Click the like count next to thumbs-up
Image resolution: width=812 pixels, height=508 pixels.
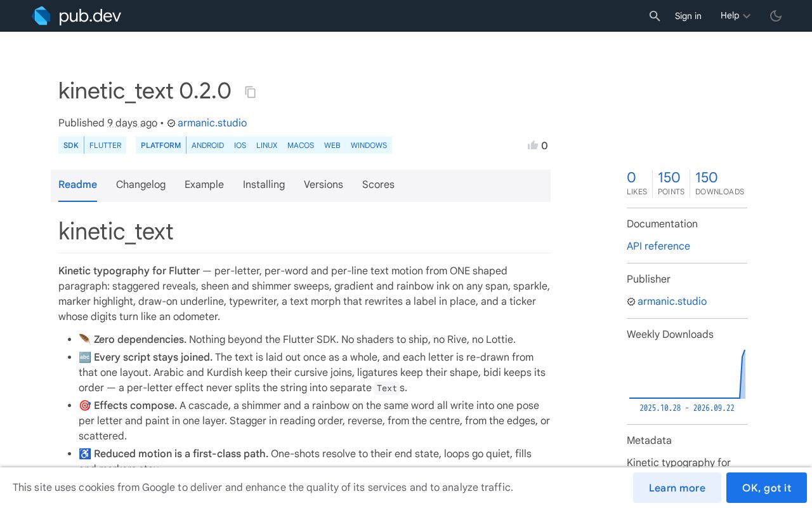coord(544,146)
